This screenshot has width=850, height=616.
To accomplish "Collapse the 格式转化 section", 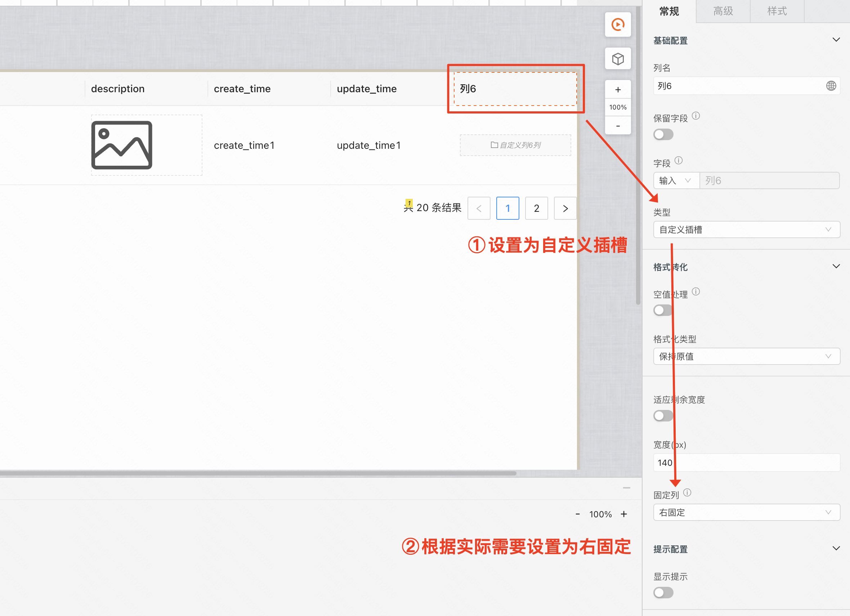I will click(x=836, y=266).
